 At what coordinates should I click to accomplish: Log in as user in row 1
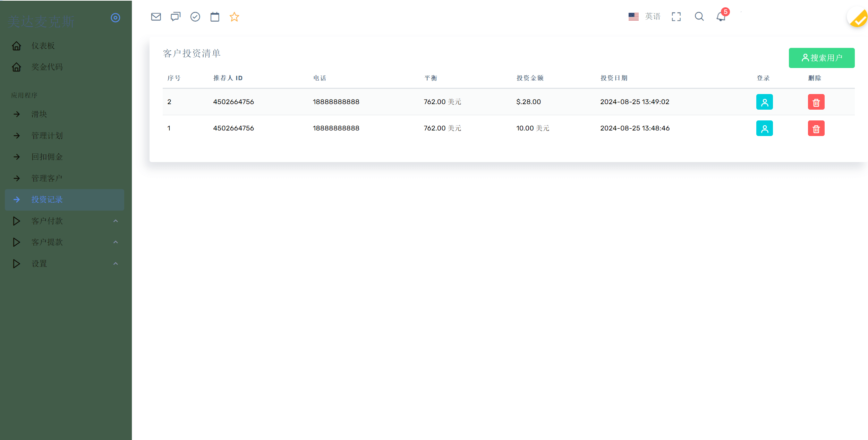pos(765,128)
